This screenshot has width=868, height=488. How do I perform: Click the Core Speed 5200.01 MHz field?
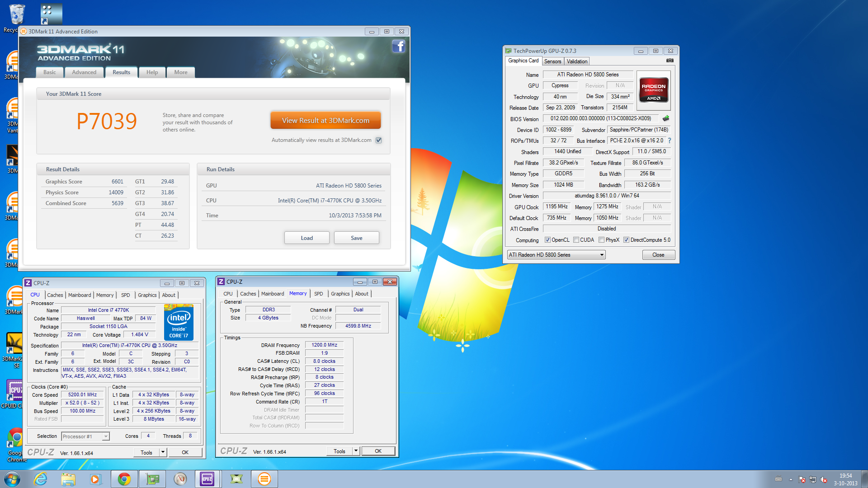(x=82, y=394)
